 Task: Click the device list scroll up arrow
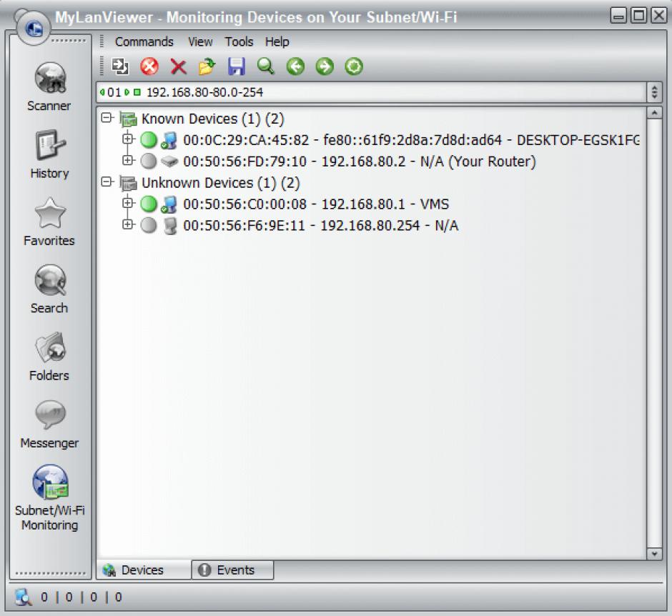coord(654,113)
